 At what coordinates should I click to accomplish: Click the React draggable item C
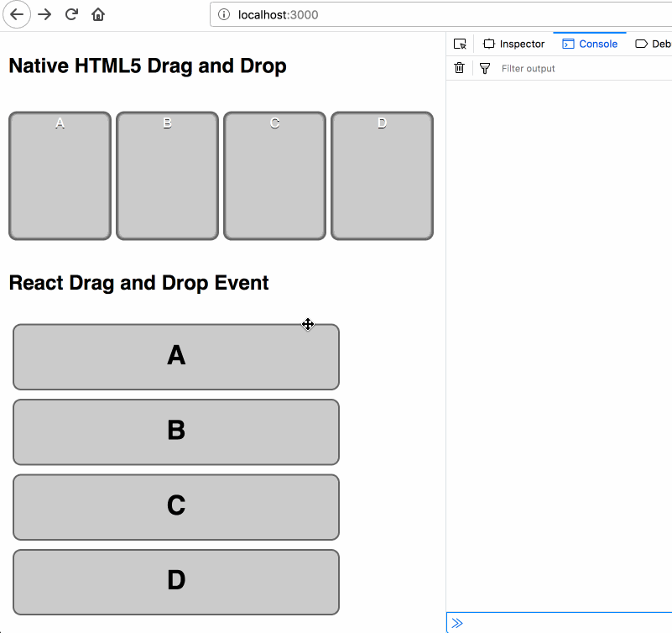coord(176,507)
